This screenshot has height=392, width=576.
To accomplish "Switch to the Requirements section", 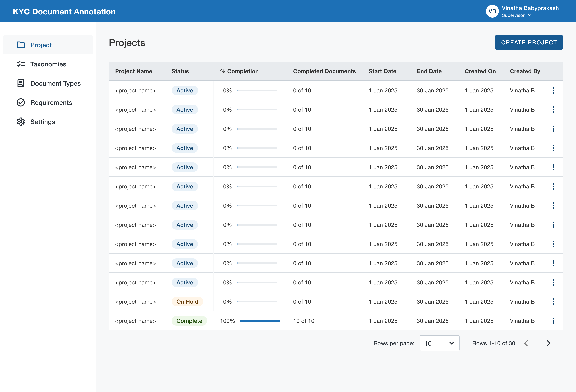I will [51, 103].
